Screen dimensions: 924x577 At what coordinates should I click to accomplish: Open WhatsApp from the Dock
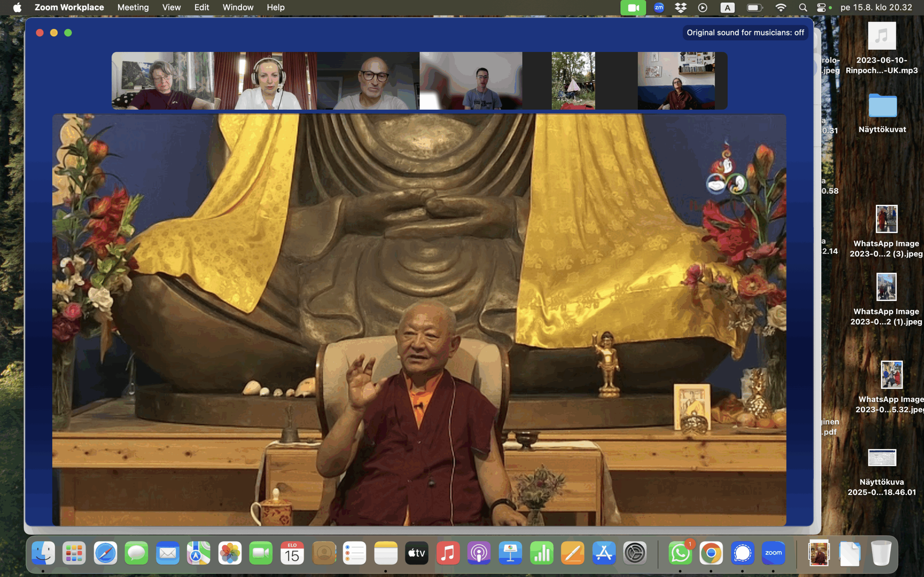pyautogui.click(x=680, y=552)
